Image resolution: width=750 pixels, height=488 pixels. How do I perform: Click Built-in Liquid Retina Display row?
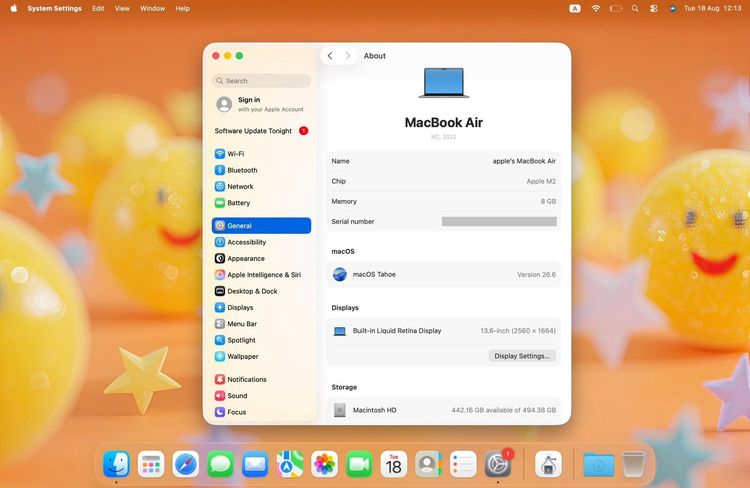pyautogui.click(x=443, y=331)
